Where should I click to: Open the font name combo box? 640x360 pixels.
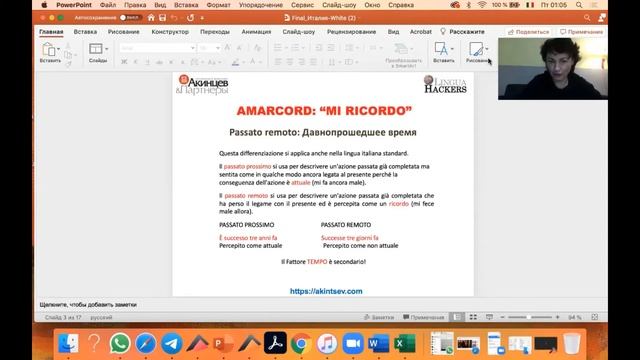158,48
